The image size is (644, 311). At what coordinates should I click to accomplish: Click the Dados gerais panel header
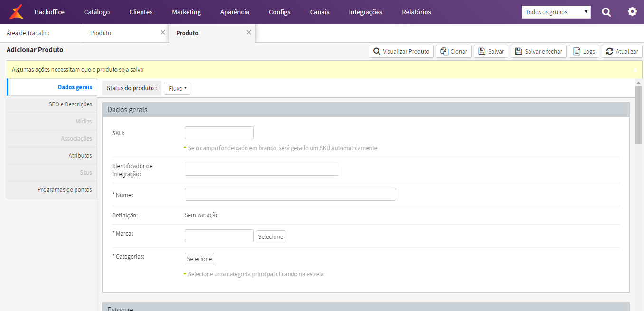[366, 110]
